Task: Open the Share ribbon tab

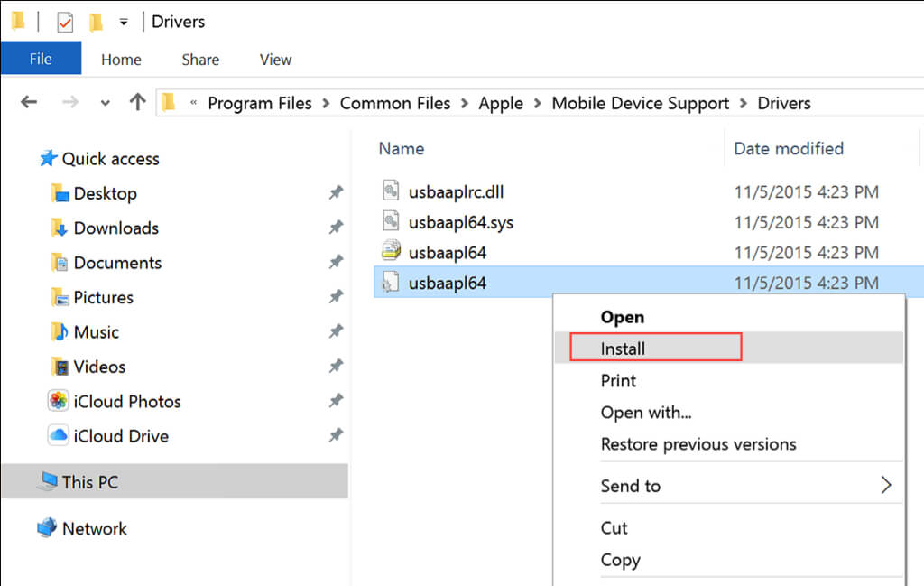Action: pos(199,60)
